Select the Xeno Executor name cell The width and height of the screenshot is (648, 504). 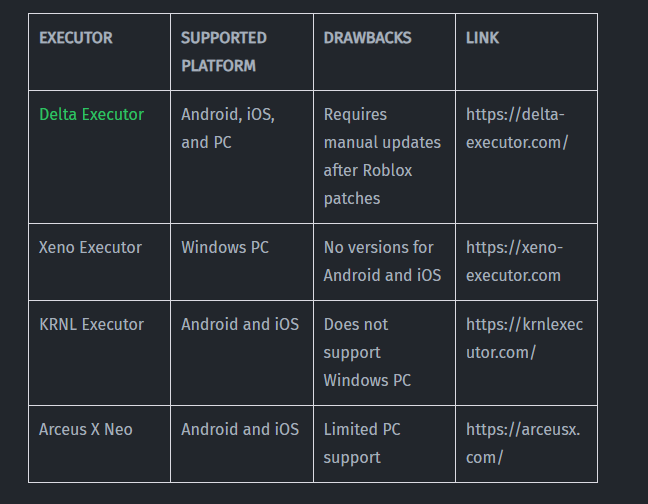point(90,247)
